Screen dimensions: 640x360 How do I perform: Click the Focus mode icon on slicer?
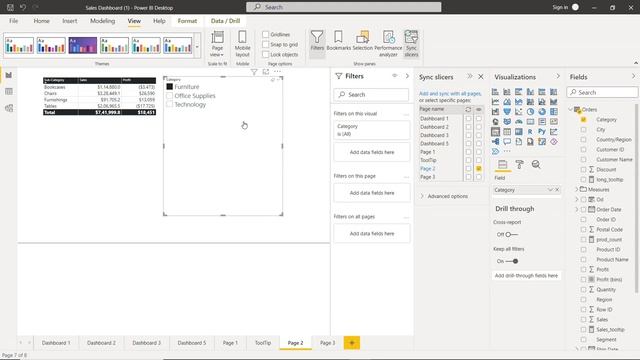tap(266, 72)
